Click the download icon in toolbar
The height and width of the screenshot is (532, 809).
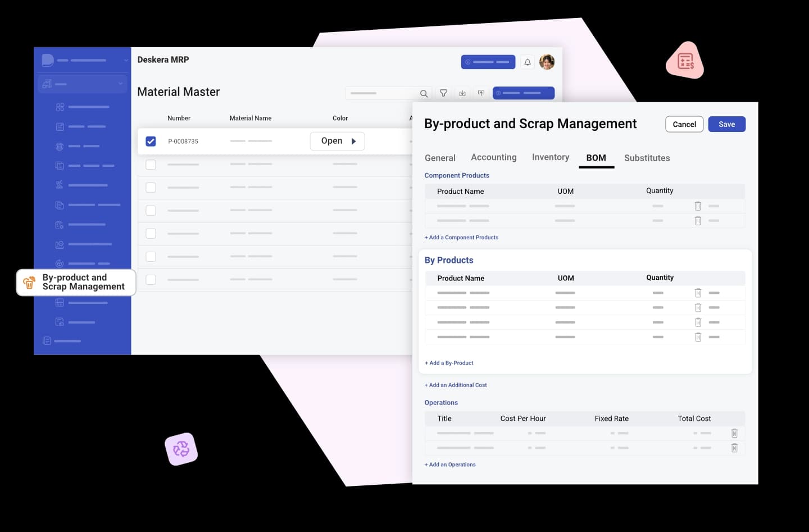click(x=462, y=93)
